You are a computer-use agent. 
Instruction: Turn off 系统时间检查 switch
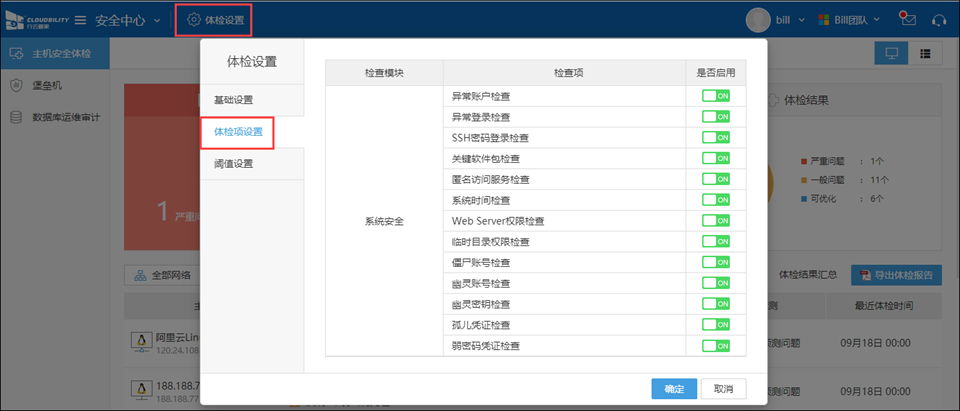pos(716,200)
